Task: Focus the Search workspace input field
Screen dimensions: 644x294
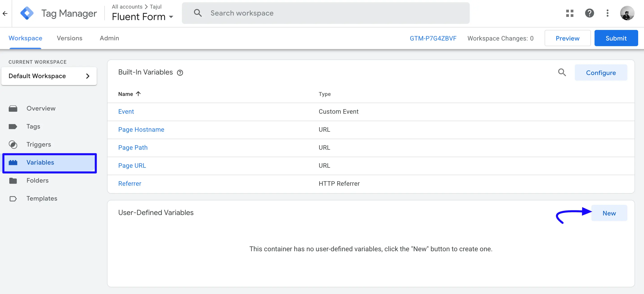Action: (x=326, y=13)
